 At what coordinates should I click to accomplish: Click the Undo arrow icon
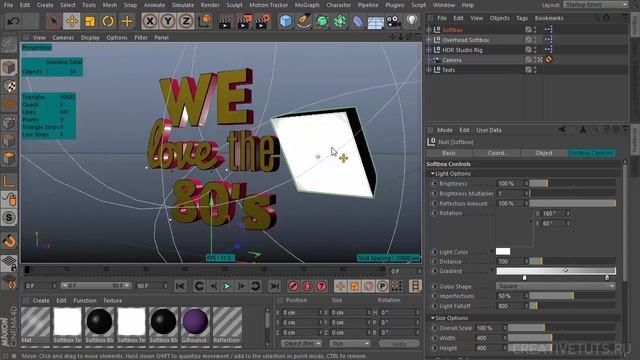point(13,21)
